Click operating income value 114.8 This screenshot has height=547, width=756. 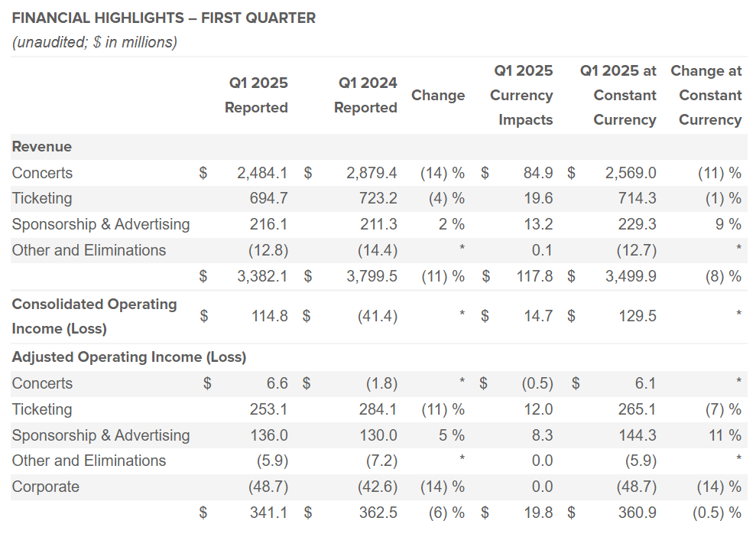click(x=268, y=316)
